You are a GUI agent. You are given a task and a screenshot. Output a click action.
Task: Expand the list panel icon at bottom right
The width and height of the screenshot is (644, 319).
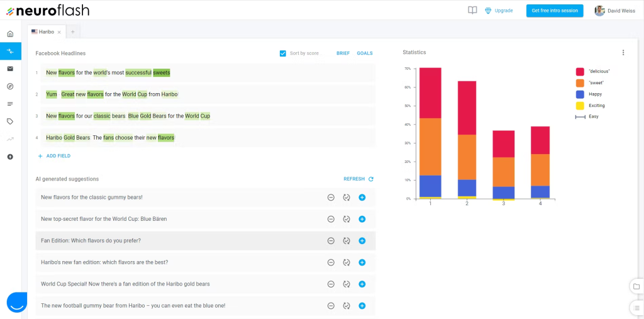636,308
